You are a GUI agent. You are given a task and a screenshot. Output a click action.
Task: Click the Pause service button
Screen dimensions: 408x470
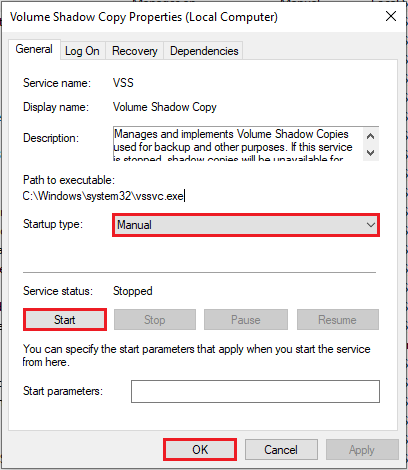pos(246,320)
